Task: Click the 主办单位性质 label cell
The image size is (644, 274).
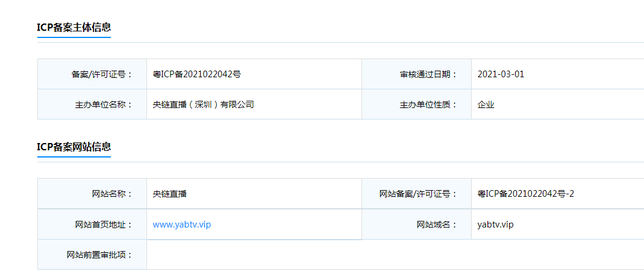Action: click(x=416, y=104)
